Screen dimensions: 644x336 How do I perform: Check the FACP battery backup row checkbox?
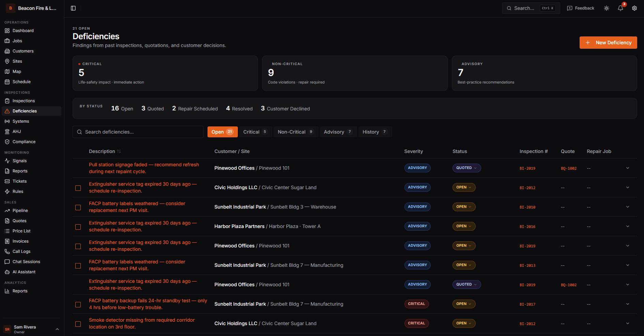click(78, 304)
